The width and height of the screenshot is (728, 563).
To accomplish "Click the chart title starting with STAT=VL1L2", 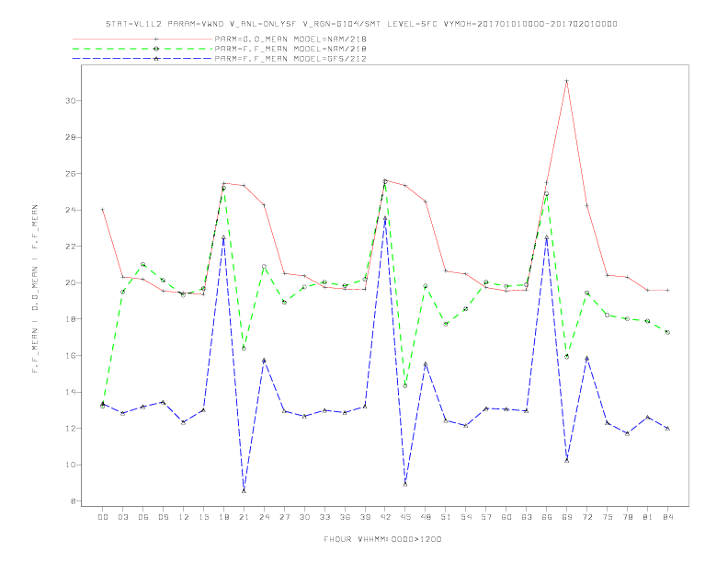I will (x=361, y=24).
